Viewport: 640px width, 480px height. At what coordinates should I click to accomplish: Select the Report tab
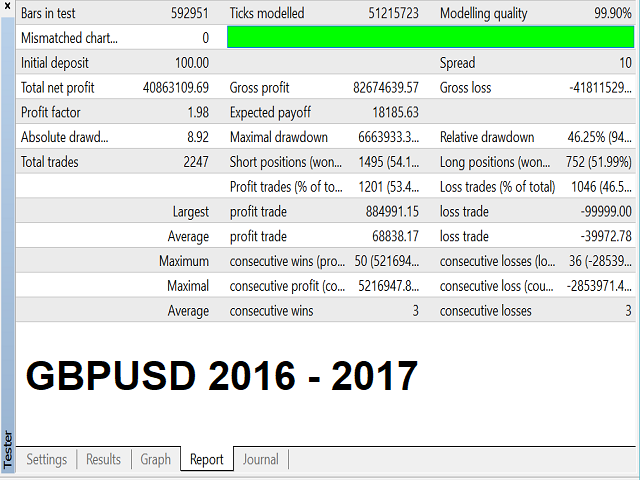pyautogui.click(x=207, y=460)
